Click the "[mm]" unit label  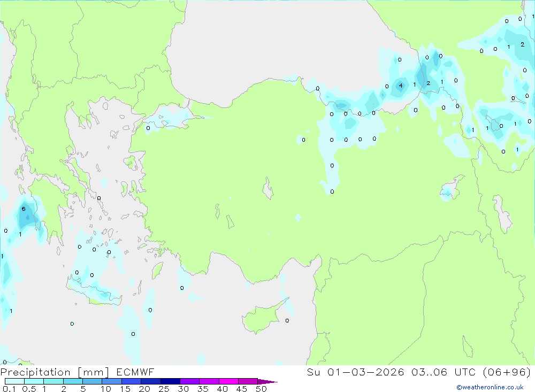[94, 372]
